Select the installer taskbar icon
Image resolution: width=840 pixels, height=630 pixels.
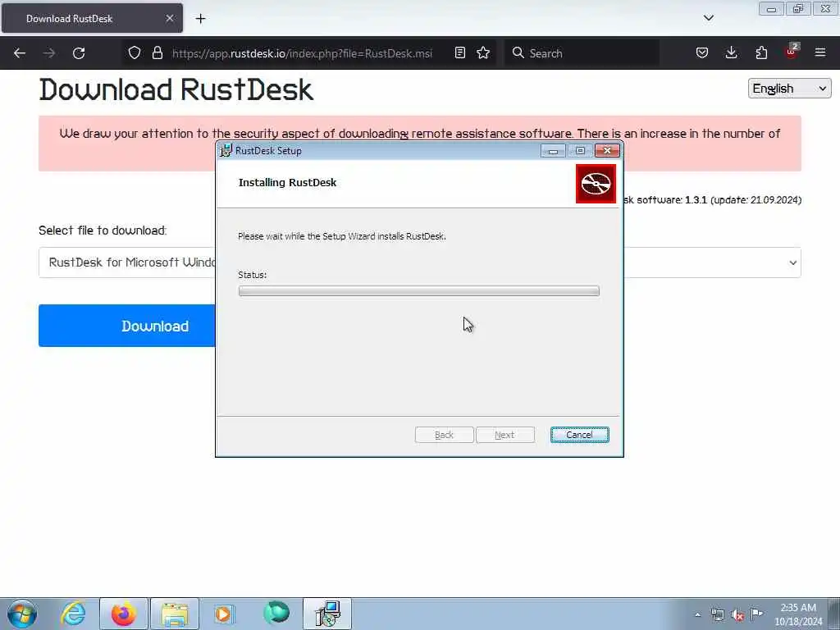tap(327, 614)
